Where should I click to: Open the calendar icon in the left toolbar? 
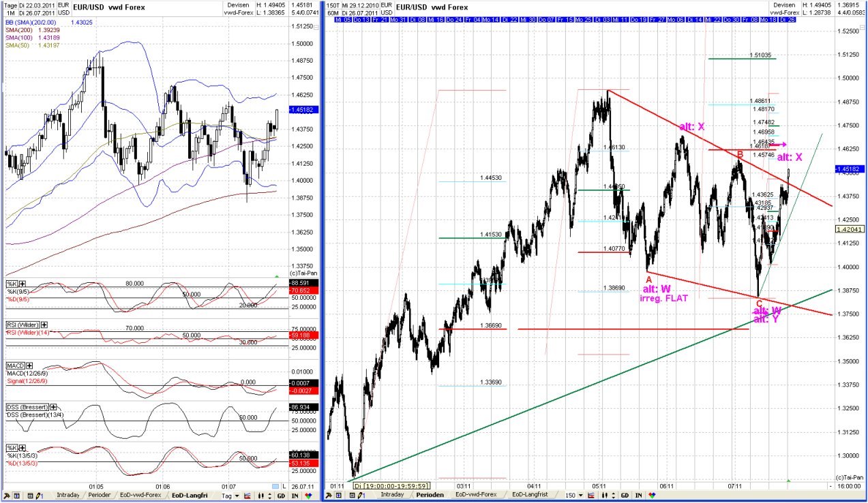coord(29,496)
